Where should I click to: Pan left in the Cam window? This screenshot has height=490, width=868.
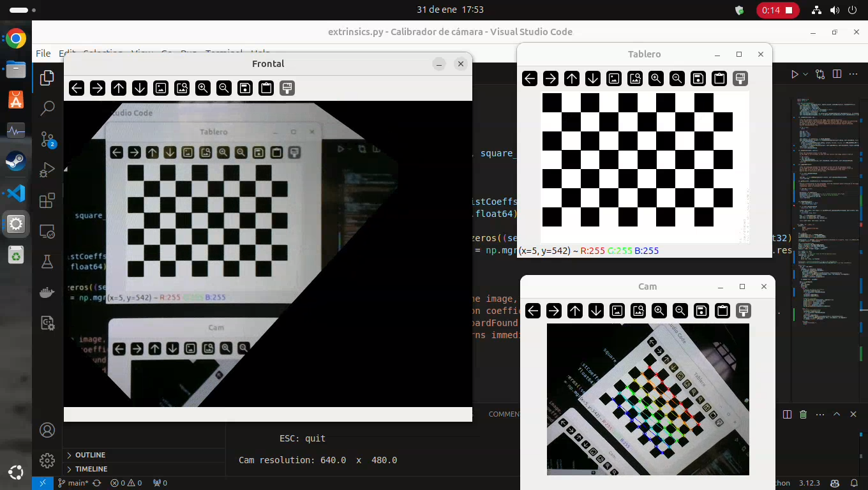pos(533,311)
